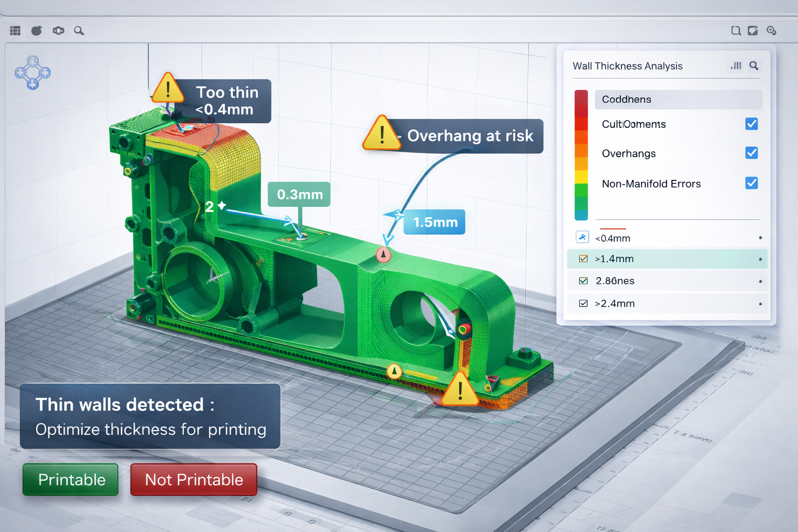Toggle the CultiOoments checkbox off
The image size is (798, 532).
752,124
